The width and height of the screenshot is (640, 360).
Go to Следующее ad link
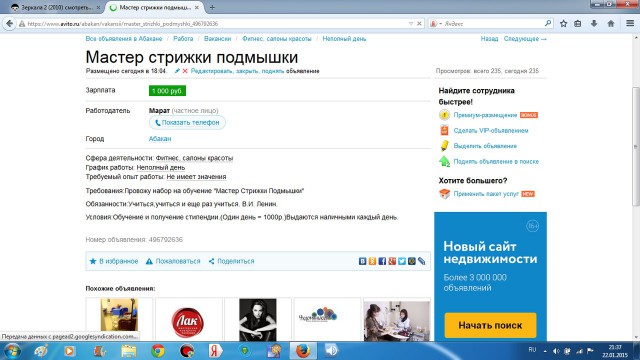coord(525,39)
